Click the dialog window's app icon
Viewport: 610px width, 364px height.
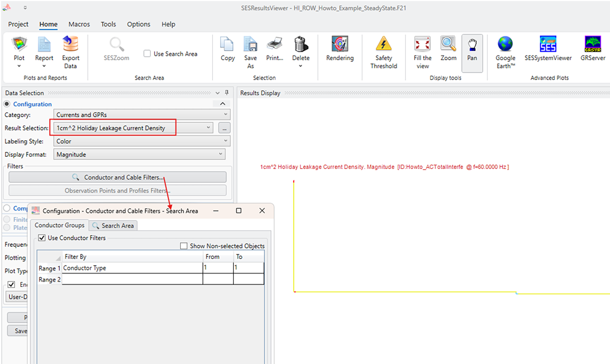[36, 211]
